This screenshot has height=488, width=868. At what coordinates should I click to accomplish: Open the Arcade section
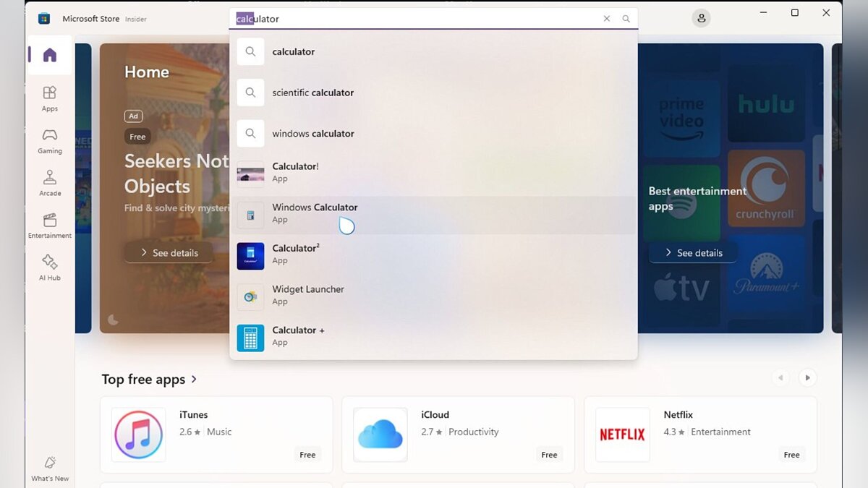(x=49, y=183)
